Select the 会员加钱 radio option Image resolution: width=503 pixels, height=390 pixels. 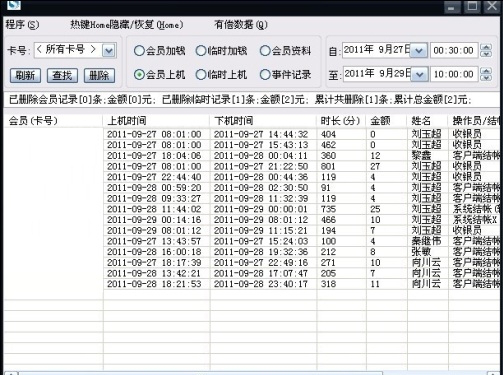[x=159, y=51]
